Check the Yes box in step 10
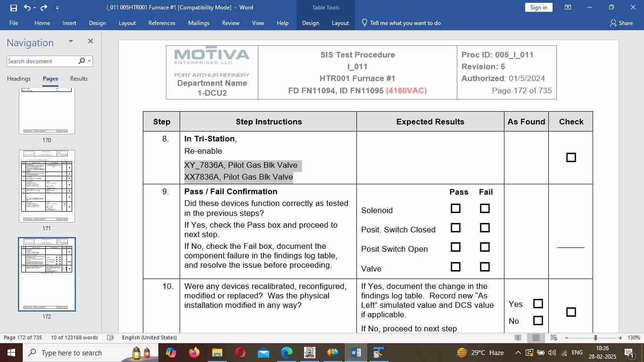The height and width of the screenshot is (362, 644). click(538, 304)
